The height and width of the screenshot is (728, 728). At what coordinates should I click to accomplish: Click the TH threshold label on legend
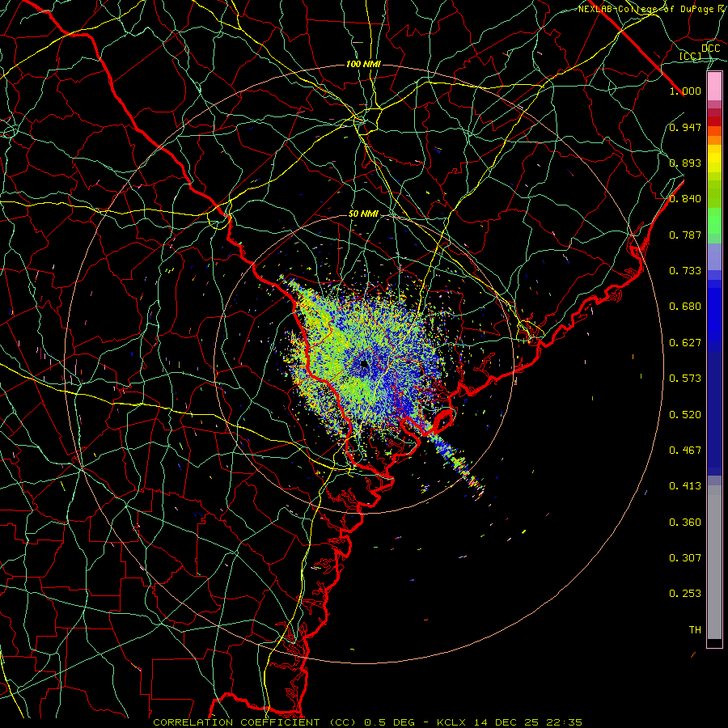(695, 630)
